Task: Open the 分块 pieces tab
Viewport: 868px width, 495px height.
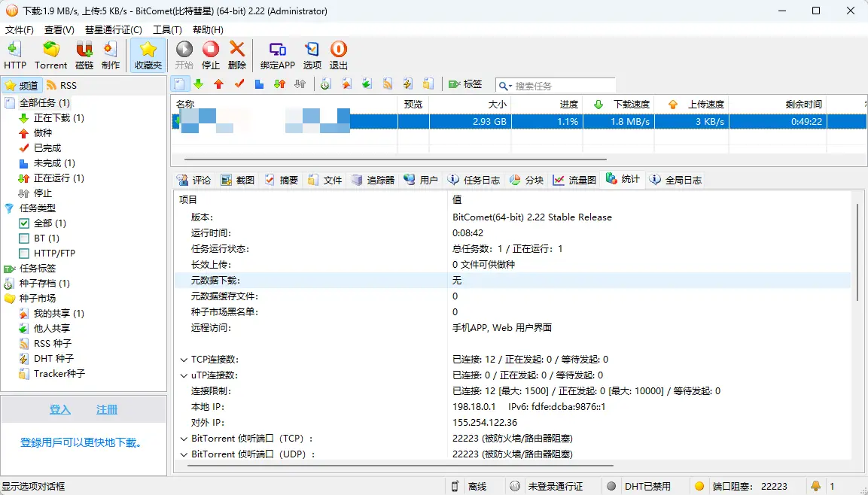Action: [527, 181]
